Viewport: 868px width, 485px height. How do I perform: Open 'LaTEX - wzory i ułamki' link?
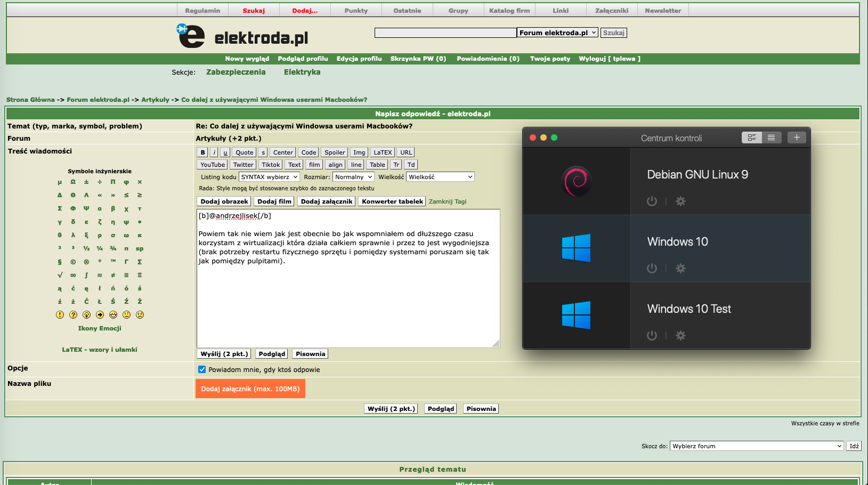coord(100,350)
